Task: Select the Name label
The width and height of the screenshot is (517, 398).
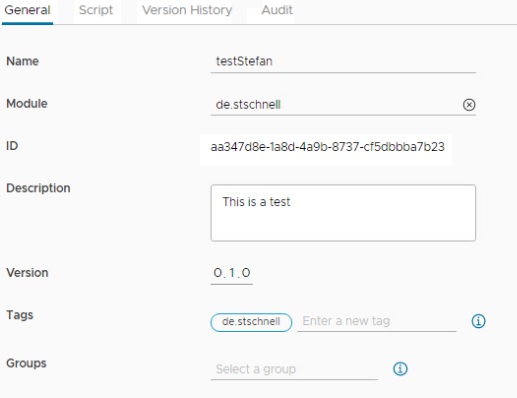Action: tap(23, 61)
